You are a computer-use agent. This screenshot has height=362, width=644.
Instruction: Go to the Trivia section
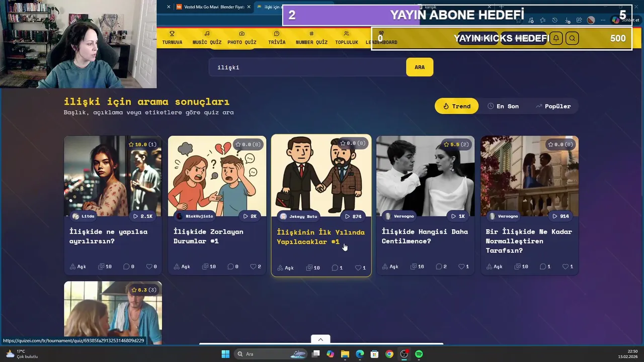pos(277,38)
